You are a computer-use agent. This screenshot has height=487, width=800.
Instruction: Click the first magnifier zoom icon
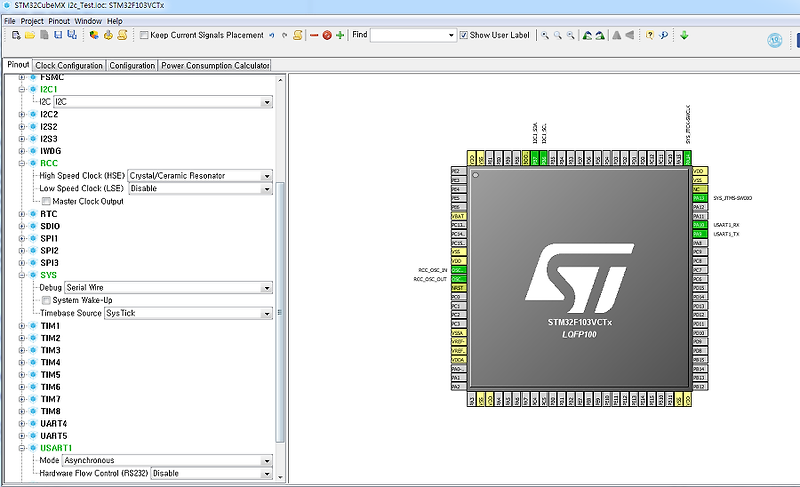(x=545, y=35)
